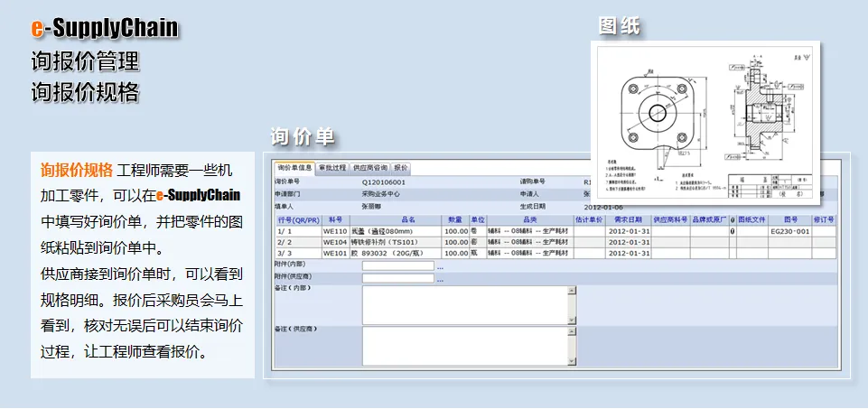Select the 品牌或原厂 column header
Screen dimensions: 868x409
point(710,219)
